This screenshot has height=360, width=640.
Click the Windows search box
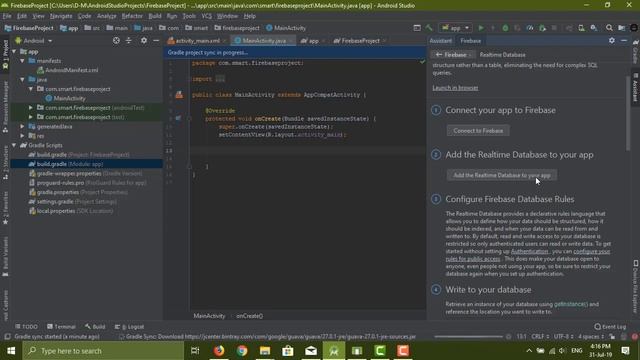coord(103,351)
